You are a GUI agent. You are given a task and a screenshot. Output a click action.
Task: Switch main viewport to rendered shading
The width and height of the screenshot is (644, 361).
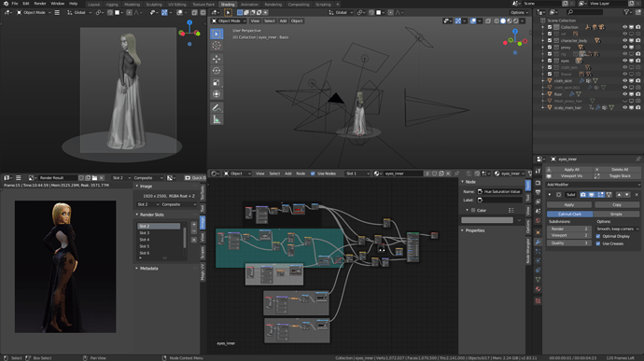tap(516, 21)
